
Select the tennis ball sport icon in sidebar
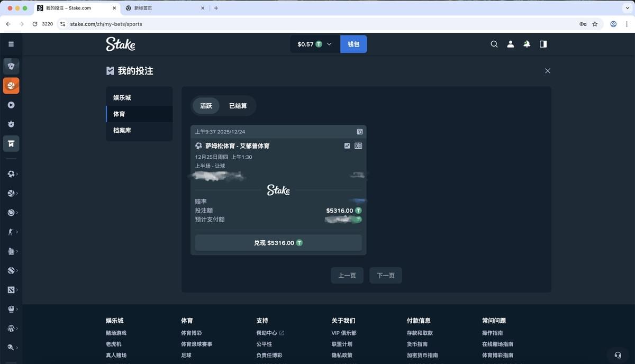coord(11,213)
